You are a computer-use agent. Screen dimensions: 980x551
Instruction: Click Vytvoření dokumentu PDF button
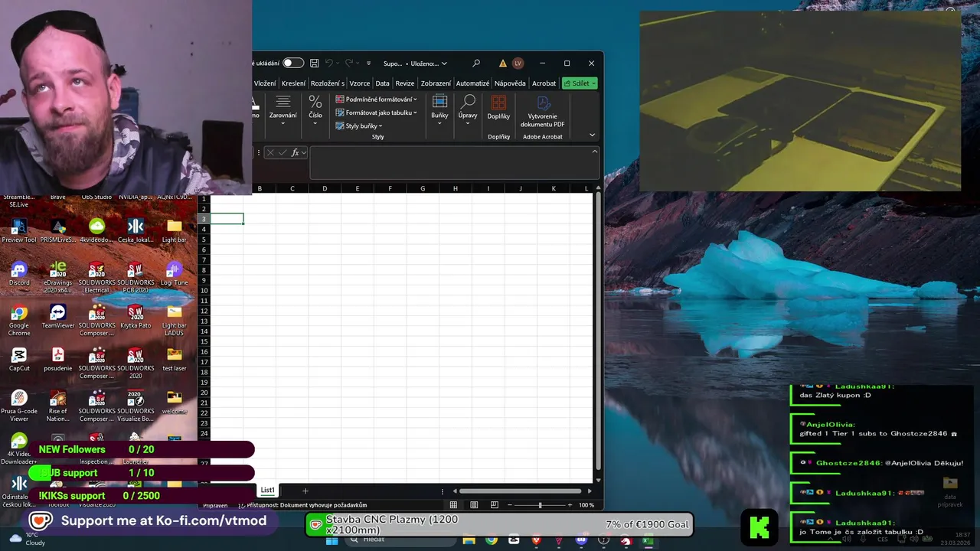543,111
